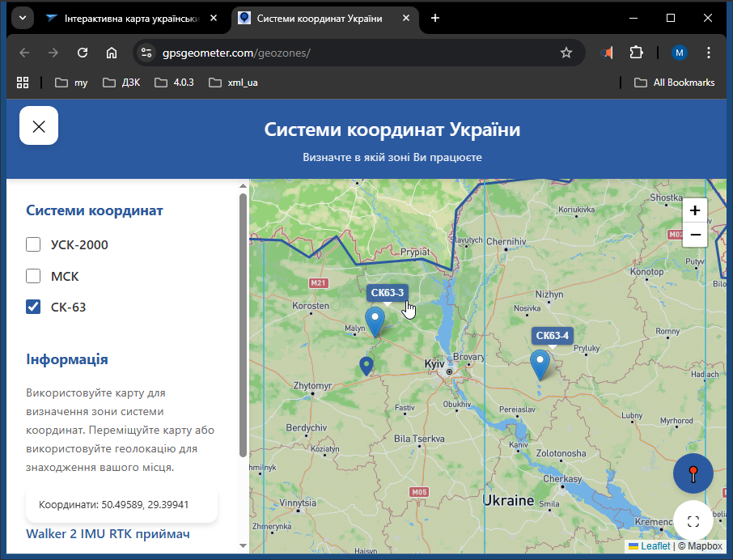Click the grid icon on the bookmarks bar
This screenshot has height=560, width=733.
22,82
